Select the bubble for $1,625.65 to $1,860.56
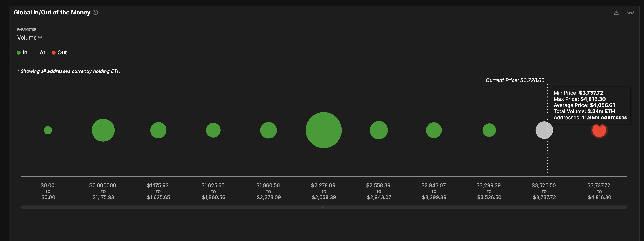 pos(213,130)
